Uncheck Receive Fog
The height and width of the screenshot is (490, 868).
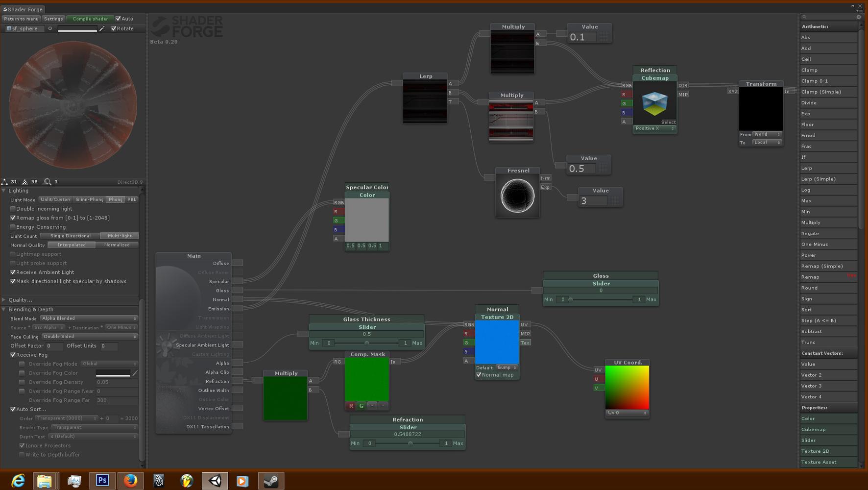coord(13,355)
